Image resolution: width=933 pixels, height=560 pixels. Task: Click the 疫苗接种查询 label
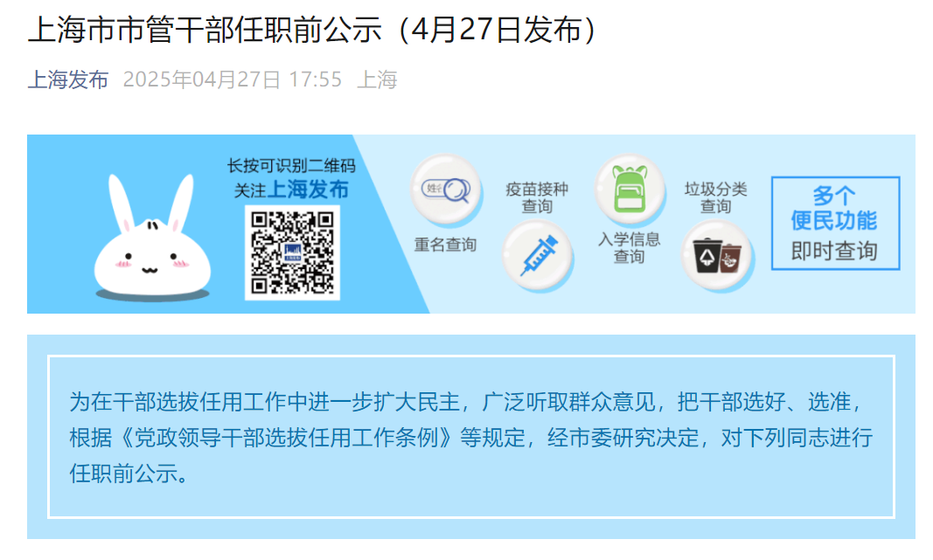pos(537,198)
